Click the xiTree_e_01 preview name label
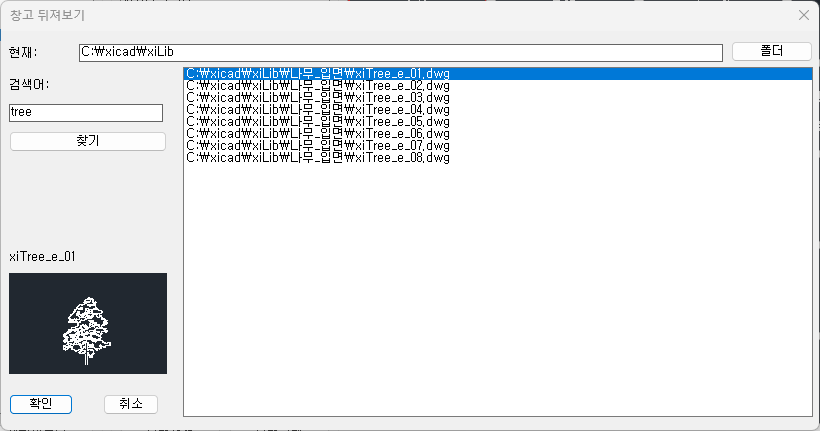820x431 pixels. pyautogui.click(x=42, y=257)
